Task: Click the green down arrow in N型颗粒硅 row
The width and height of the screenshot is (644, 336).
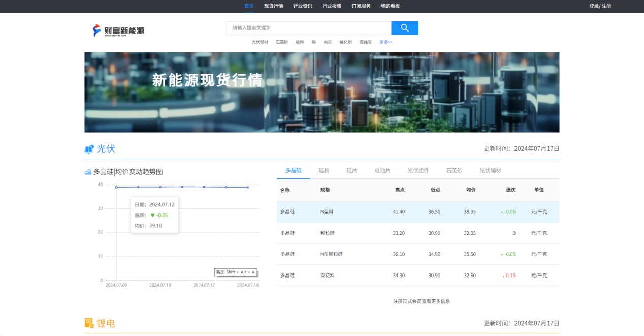Action: (502, 255)
